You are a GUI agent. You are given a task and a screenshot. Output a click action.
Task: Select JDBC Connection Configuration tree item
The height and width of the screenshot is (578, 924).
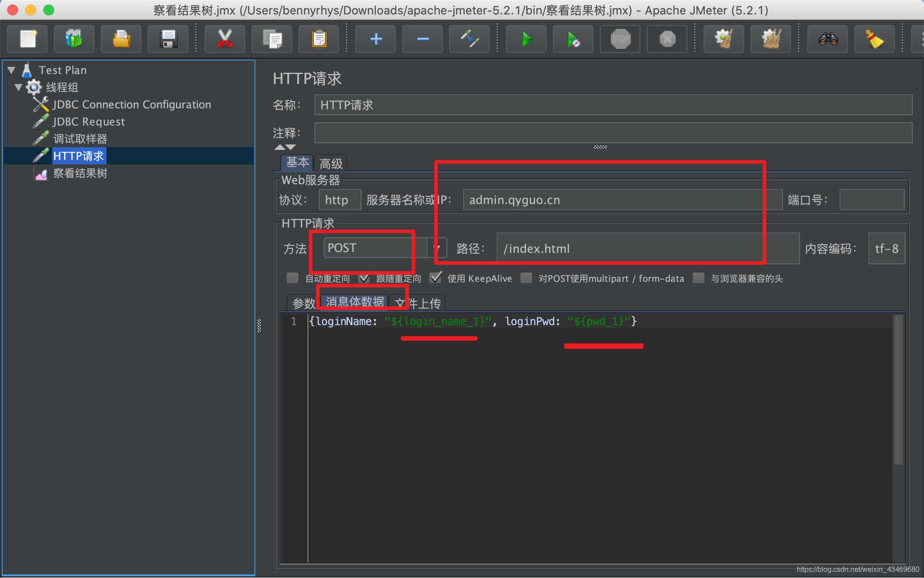(131, 104)
